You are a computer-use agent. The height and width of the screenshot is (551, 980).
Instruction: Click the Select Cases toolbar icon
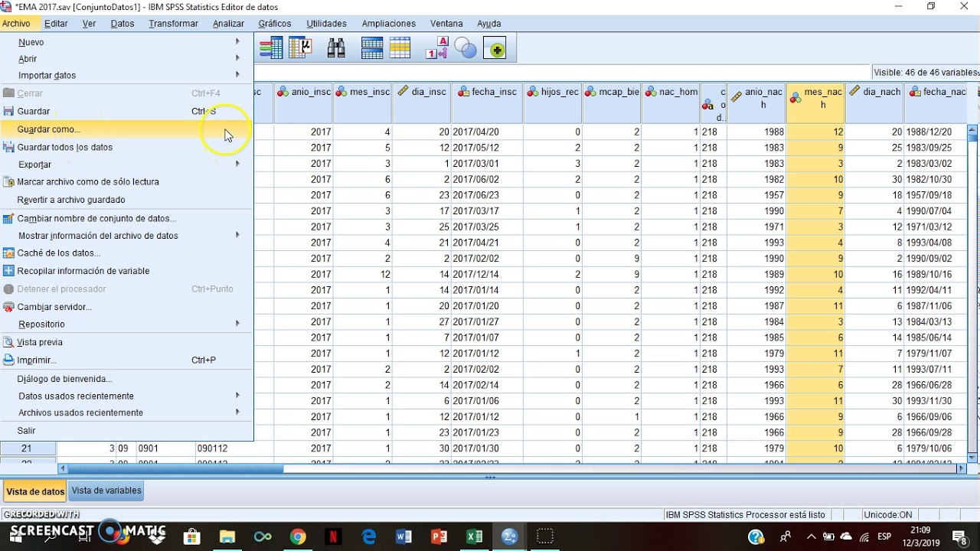click(x=400, y=48)
